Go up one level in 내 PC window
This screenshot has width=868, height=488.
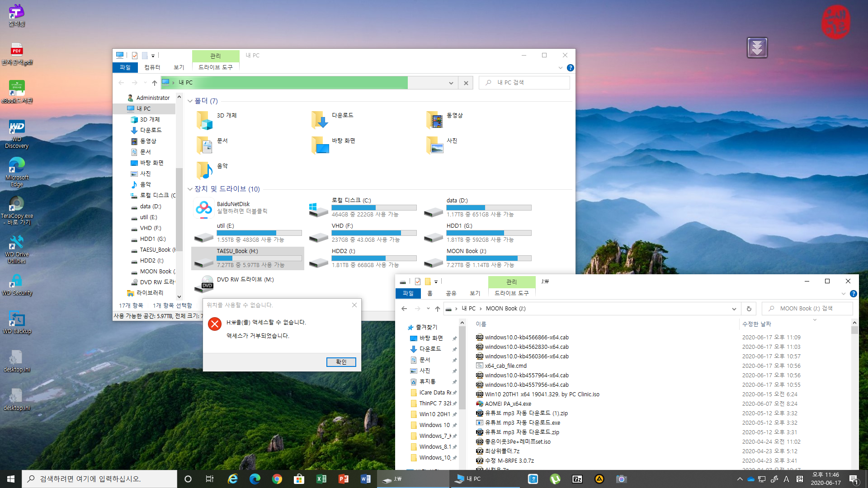tap(155, 83)
